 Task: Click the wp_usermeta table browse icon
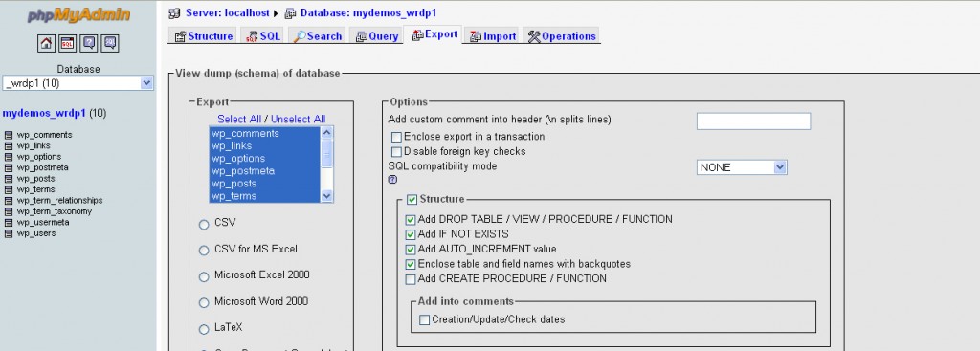(8, 222)
